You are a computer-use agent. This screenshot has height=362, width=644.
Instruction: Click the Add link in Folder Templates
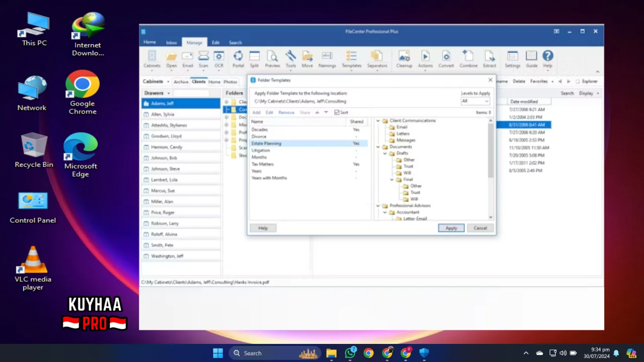pos(256,113)
